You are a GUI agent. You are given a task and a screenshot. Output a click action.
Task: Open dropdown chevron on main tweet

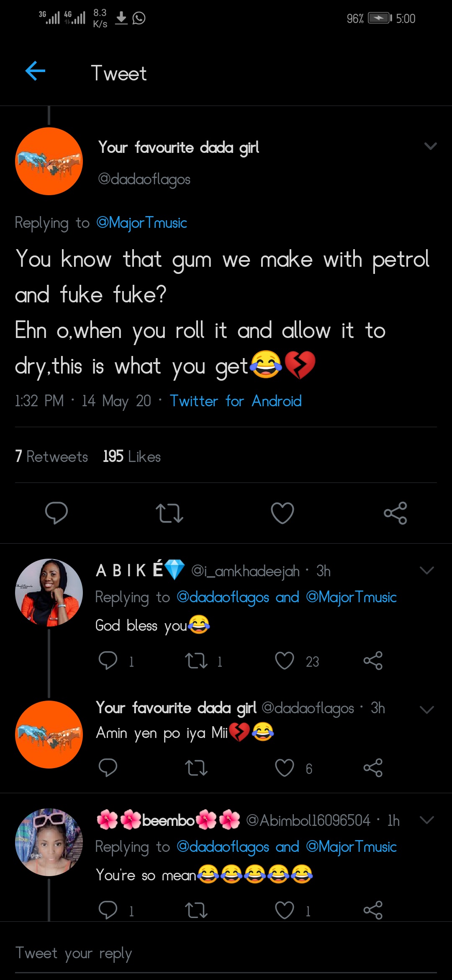430,146
